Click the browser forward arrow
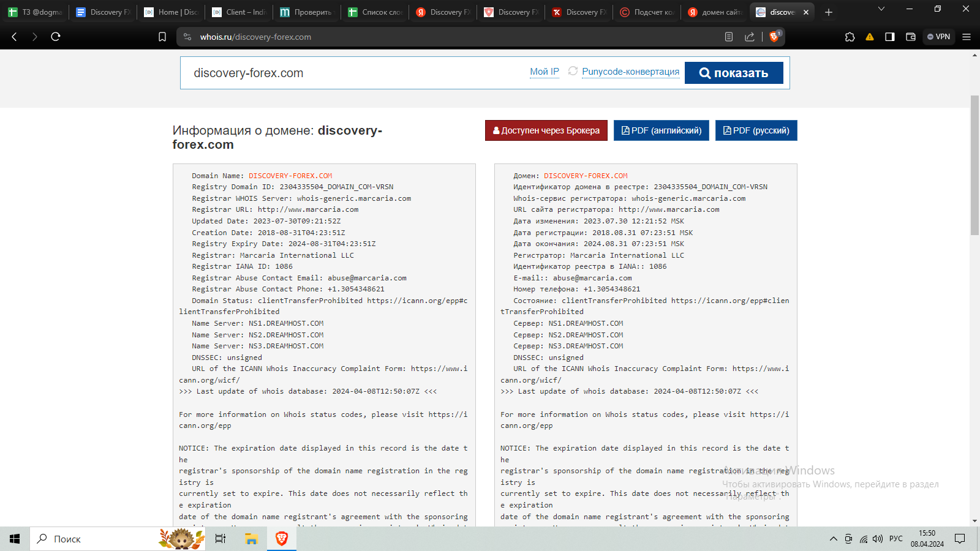 [x=35, y=37]
